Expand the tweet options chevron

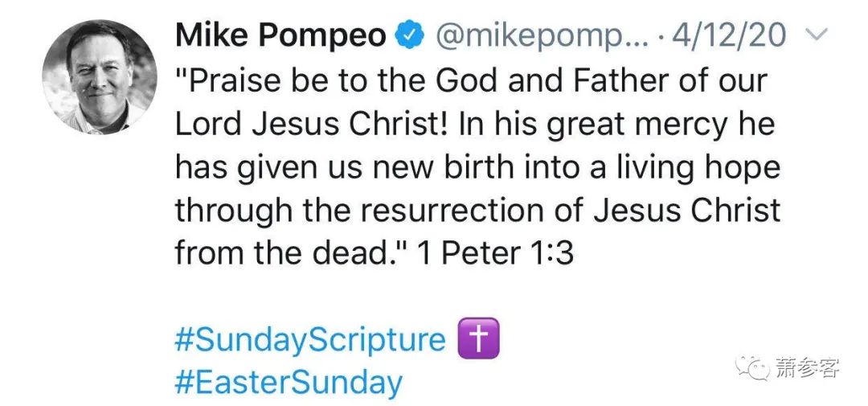(x=817, y=36)
